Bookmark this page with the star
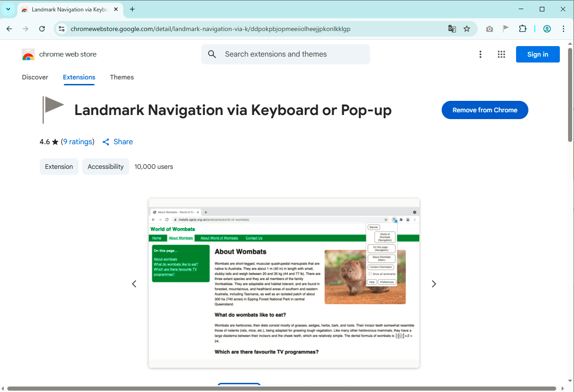574x392 pixels. [x=467, y=29]
